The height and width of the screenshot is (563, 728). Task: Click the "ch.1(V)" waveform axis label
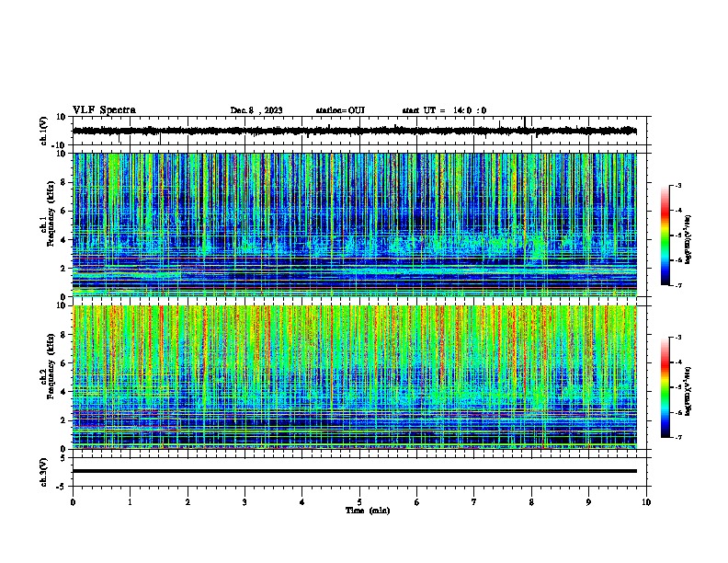(x=44, y=131)
